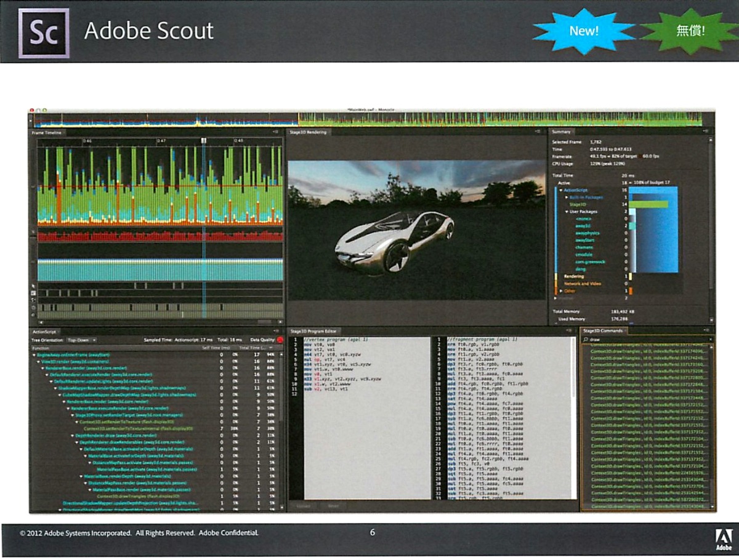The width and height of the screenshot is (739, 560).
Task: Open the ActionScript panel options menu
Action: [x=277, y=331]
